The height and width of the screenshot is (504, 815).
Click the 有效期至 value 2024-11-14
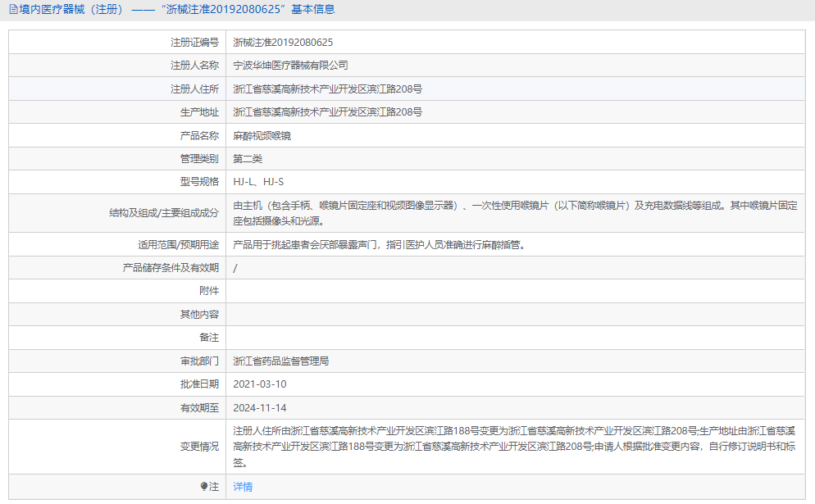pos(261,407)
